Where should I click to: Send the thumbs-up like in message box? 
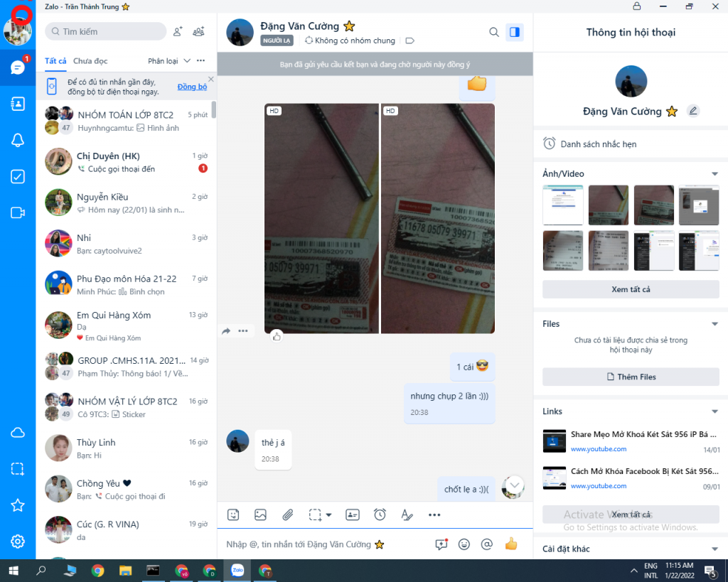pos(510,544)
